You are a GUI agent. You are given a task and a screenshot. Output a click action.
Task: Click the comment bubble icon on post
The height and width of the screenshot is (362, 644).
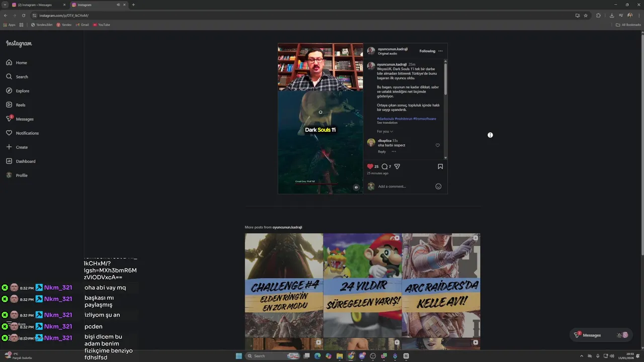384,166
